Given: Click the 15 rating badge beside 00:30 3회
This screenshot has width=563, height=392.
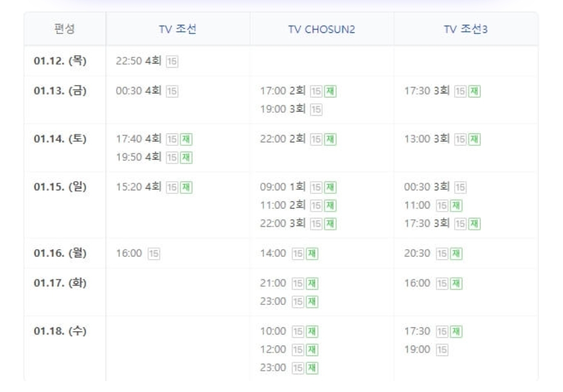Looking at the screenshot, I should pos(460,187).
